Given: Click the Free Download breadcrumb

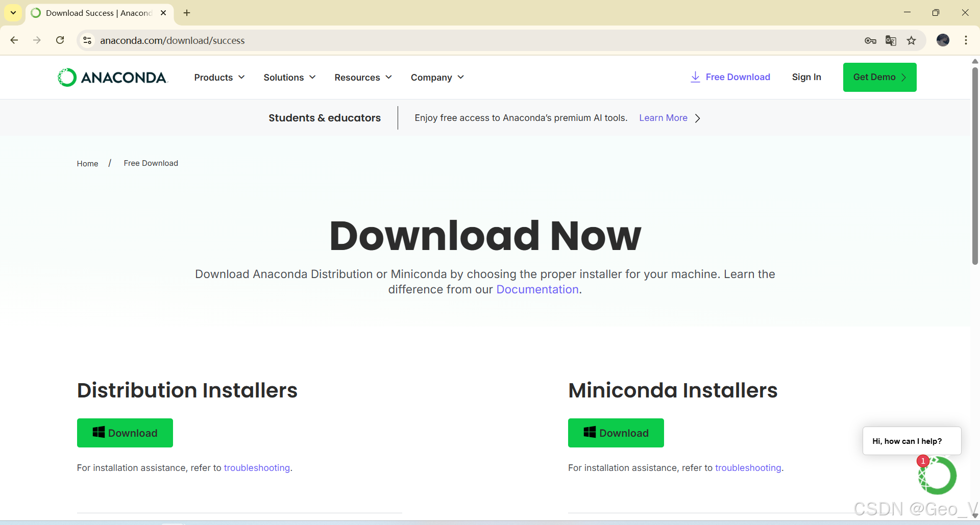Looking at the screenshot, I should pyautogui.click(x=151, y=163).
